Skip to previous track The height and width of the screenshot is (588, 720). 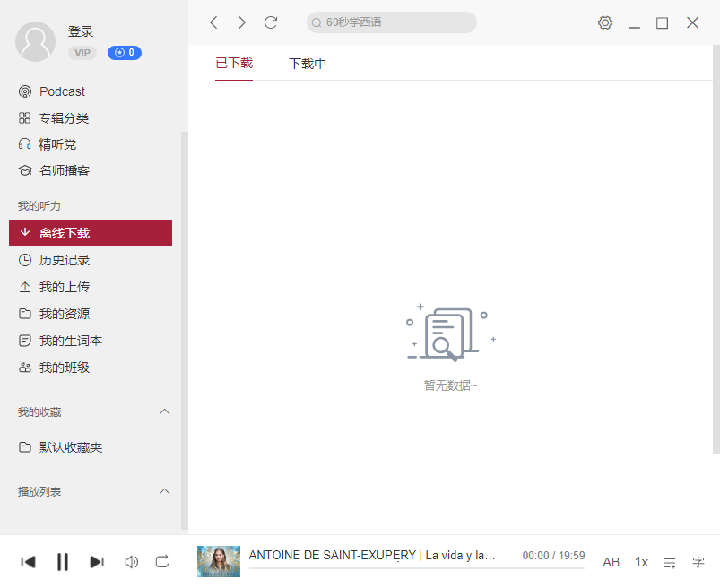click(x=28, y=562)
